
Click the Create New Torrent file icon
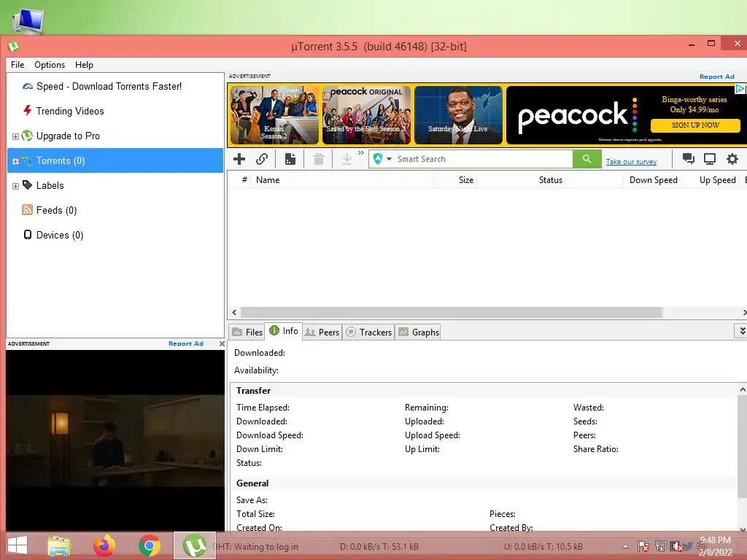click(x=290, y=159)
